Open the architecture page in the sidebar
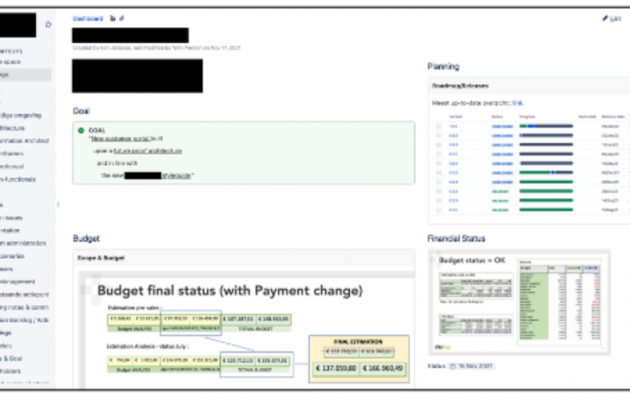This screenshot has width=630, height=400. (x=13, y=128)
